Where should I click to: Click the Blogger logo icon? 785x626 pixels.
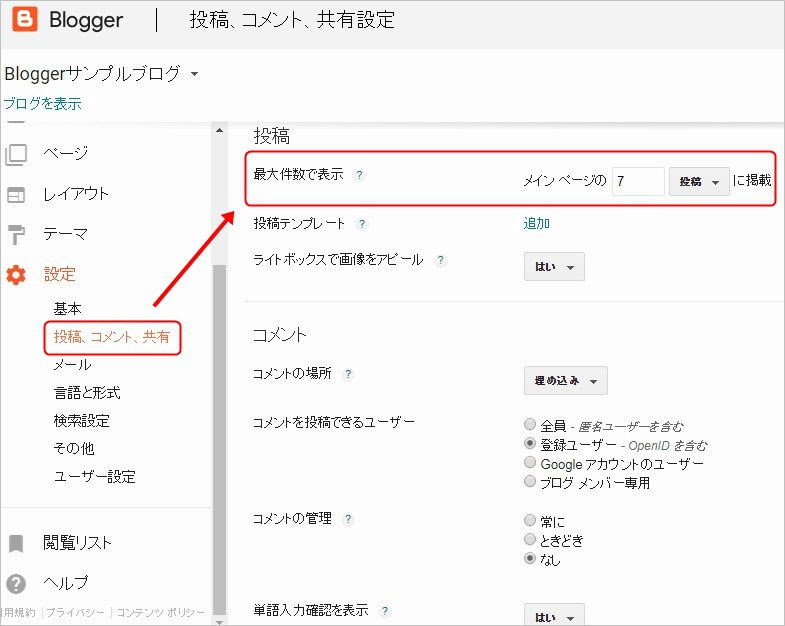pos(25,20)
